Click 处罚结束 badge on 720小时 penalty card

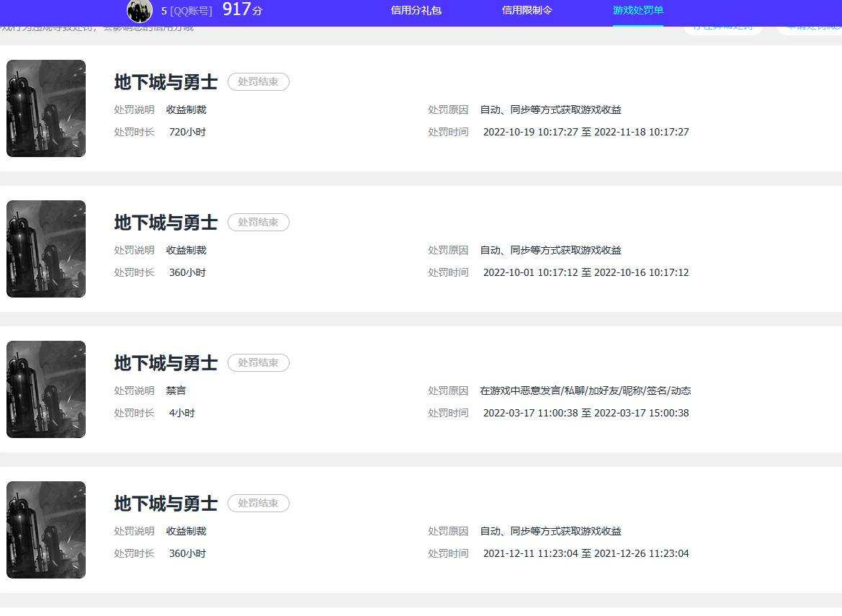pyautogui.click(x=259, y=81)
